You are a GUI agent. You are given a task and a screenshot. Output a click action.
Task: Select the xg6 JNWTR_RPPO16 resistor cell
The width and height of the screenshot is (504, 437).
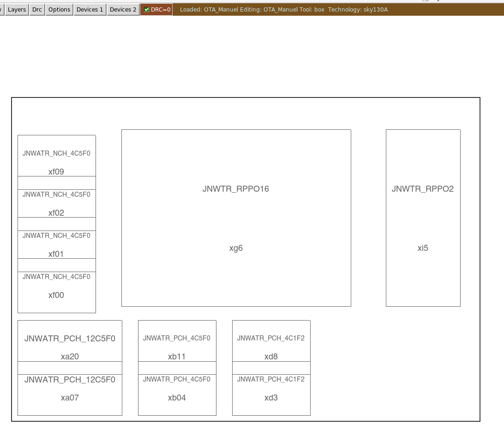pyautogui.click(x=236, y=218)
